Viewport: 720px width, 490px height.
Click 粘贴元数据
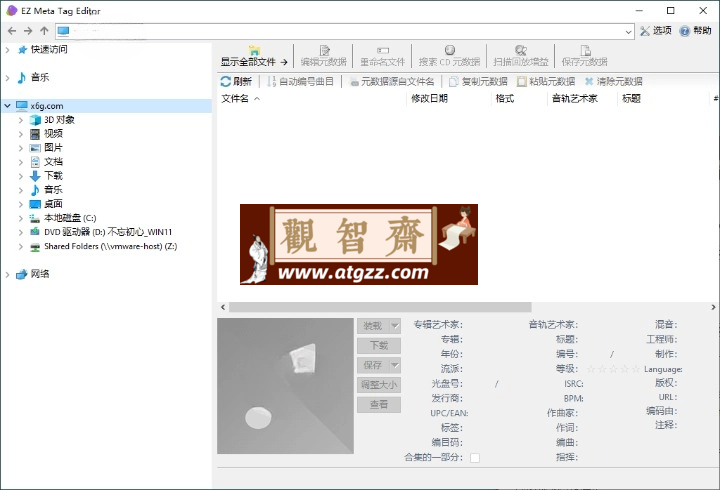point(546,82)
